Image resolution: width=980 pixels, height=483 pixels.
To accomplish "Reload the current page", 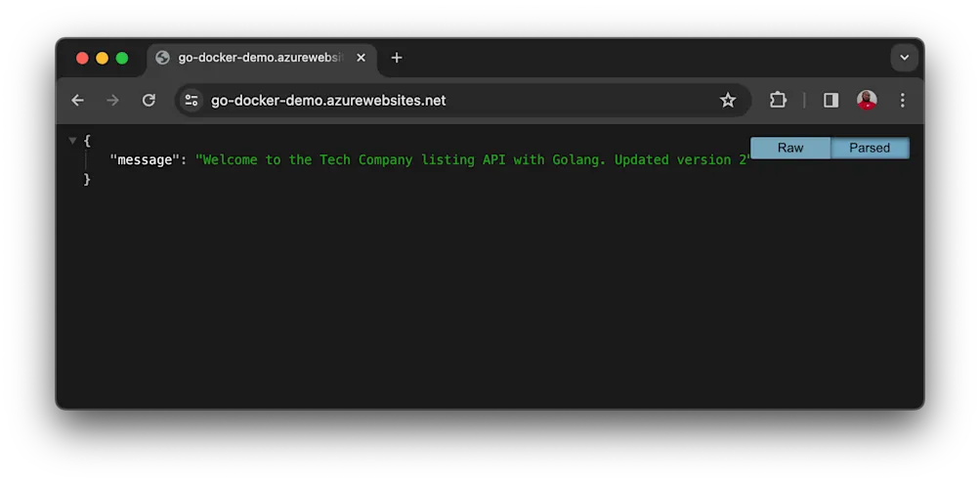I will (x=149, y=100).
